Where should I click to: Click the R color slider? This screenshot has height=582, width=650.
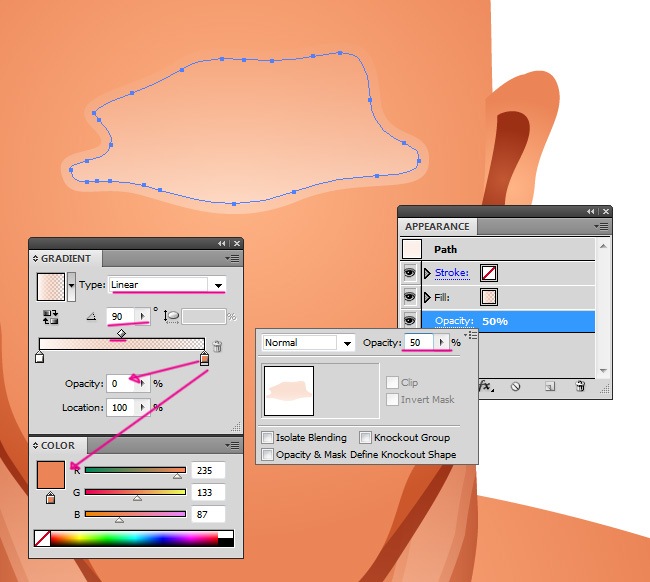pos(135,470)
